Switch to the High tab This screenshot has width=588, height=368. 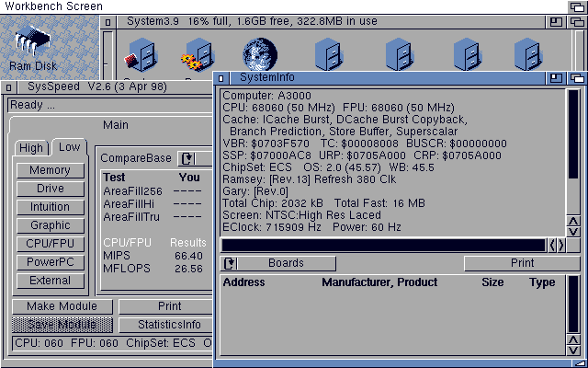point(31,148)
